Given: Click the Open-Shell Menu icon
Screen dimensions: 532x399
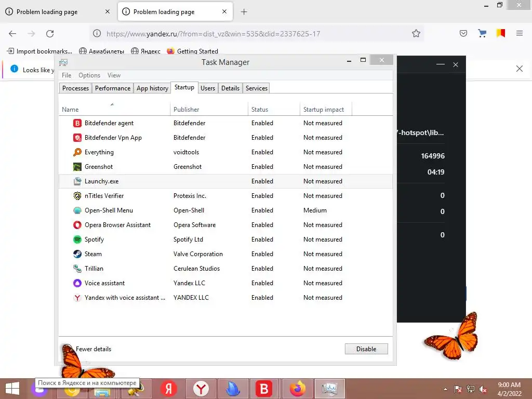Looking at the screenshot, I should (x=77, y=210).
